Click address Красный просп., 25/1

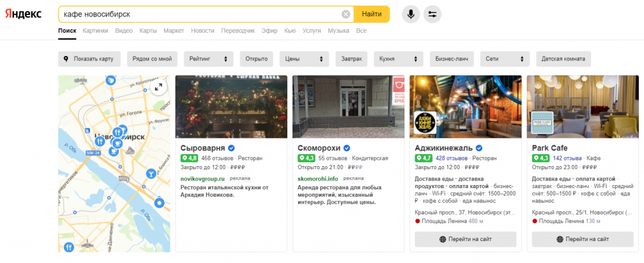582,213
